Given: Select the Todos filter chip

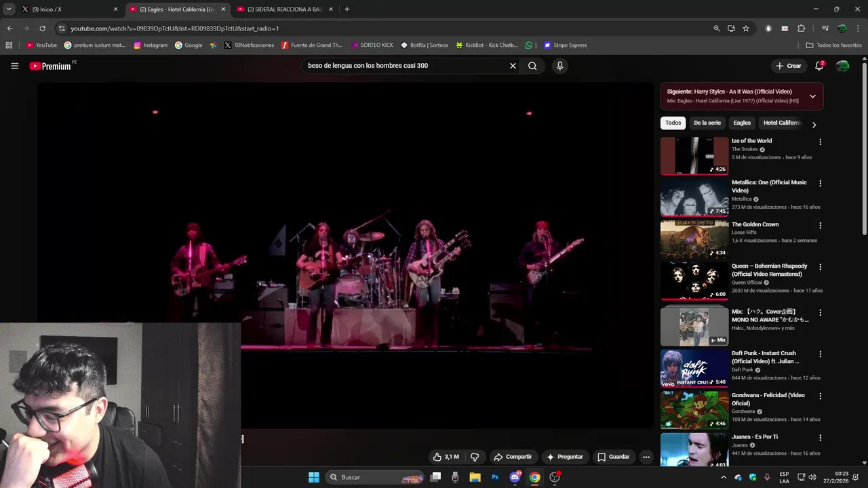Looking at the screenshot, I should pyautogui.click(x=673, y=123).
